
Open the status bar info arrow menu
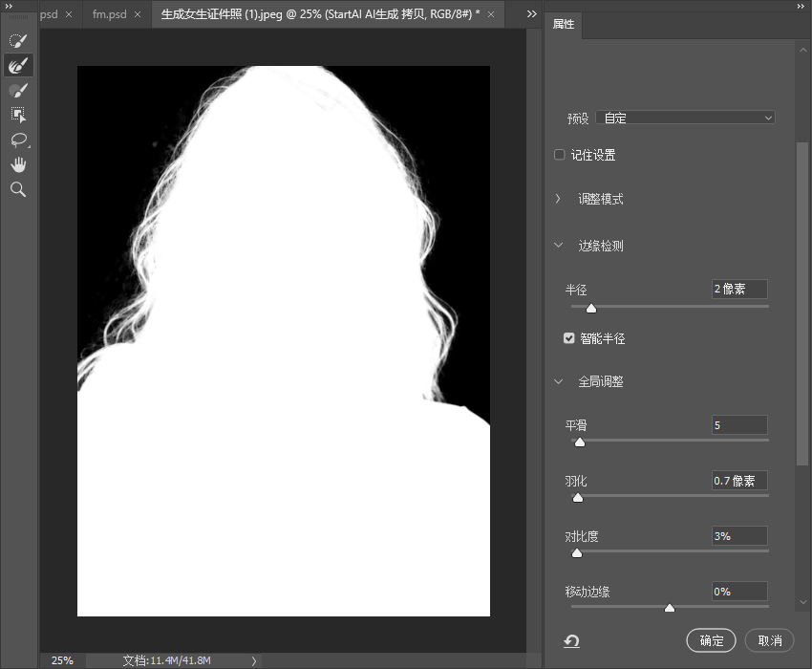pos(254,660)
